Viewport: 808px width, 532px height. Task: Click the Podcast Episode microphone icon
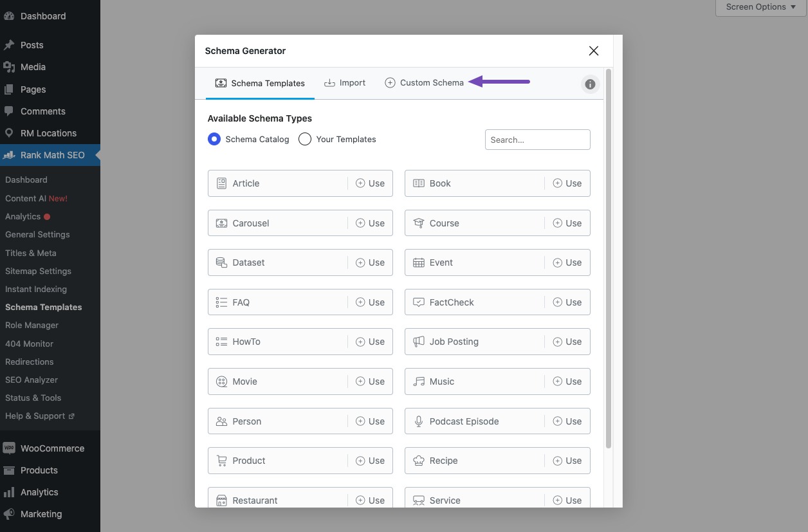[x=418, y=421]
